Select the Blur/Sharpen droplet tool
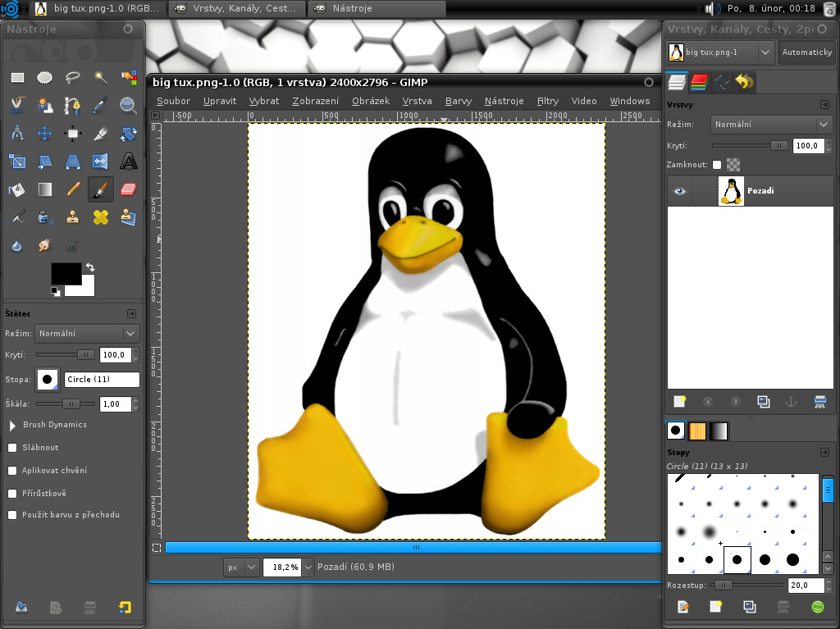The image size is (840, 629). [17, 245]
